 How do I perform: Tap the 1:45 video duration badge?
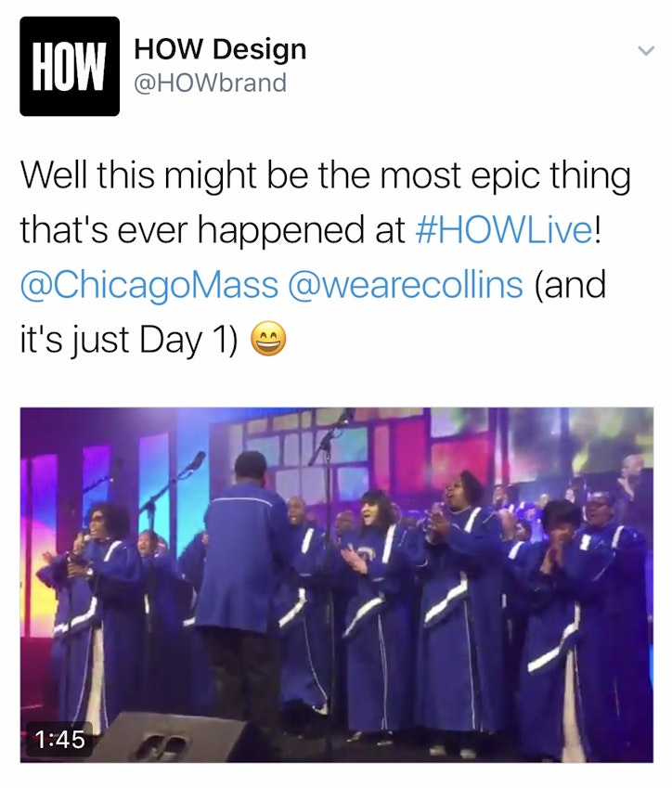[59, 739]
